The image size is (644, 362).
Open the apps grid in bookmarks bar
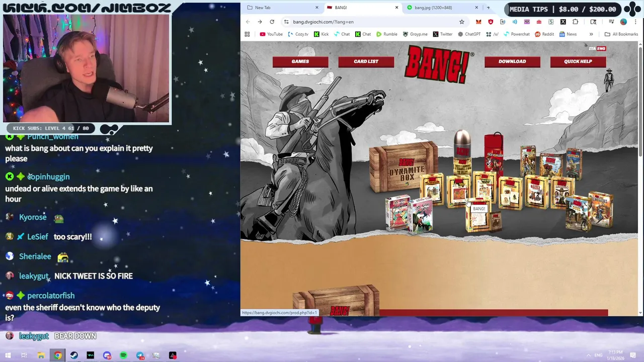point(247,34)
